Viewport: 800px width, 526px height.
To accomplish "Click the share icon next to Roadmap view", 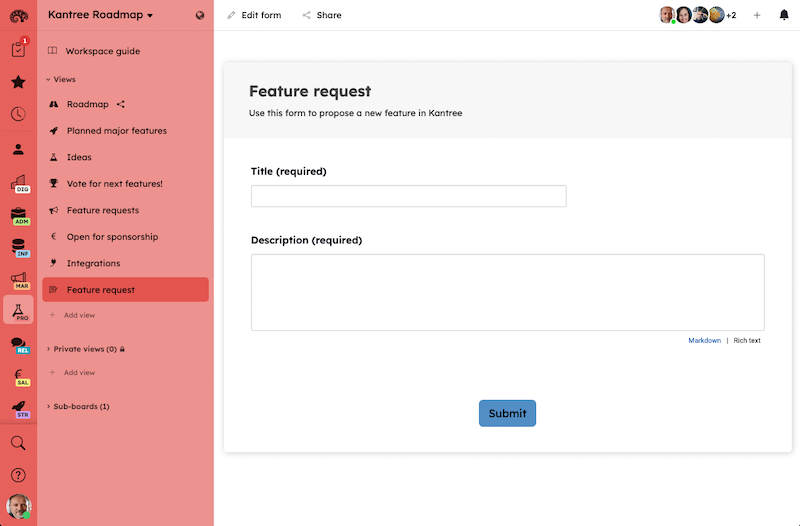I will click(x=120, y=104).
